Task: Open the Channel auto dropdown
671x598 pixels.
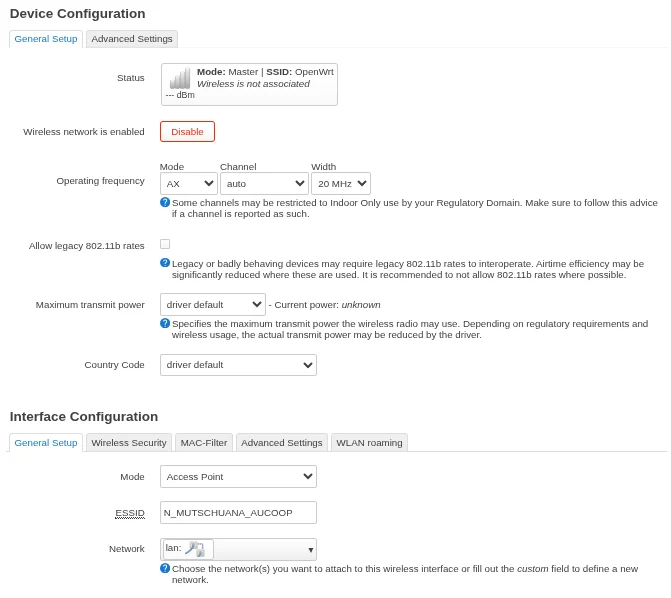Action: click(264, 184)
